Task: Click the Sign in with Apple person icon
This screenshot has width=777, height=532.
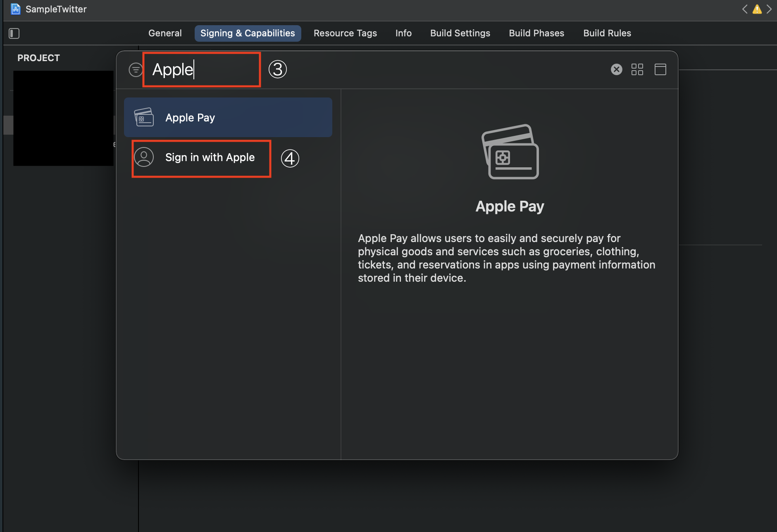Action: tap(144, 157)
